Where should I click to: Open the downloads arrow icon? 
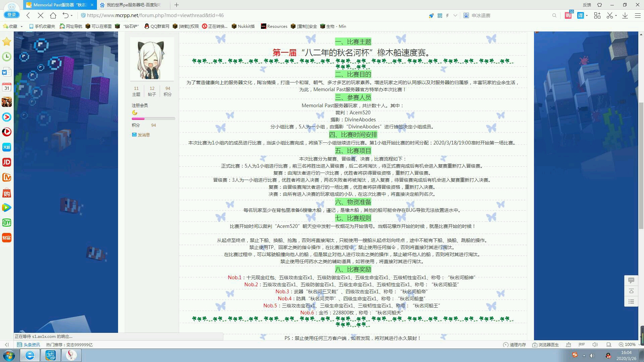[625, 15]
